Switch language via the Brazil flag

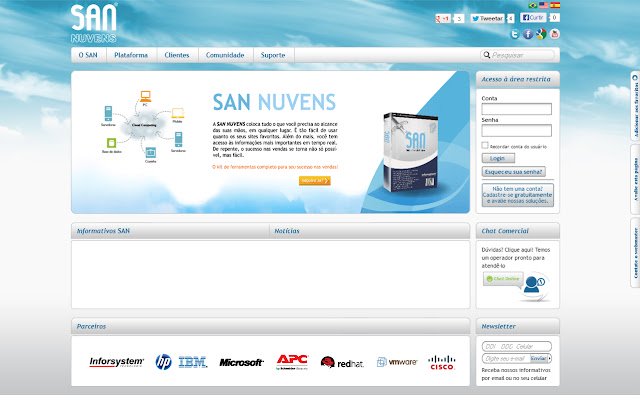(x=533, y=5)
